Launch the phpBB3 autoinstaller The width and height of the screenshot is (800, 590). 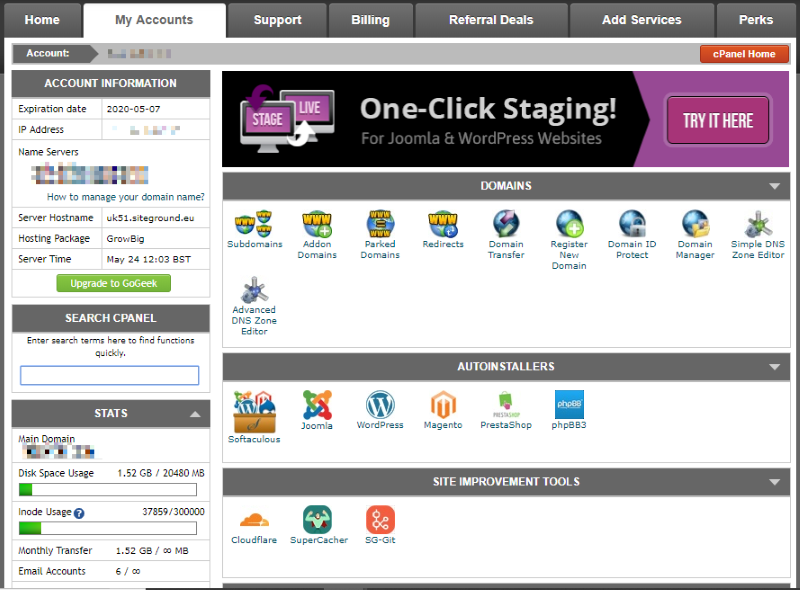tap(569, 410)
